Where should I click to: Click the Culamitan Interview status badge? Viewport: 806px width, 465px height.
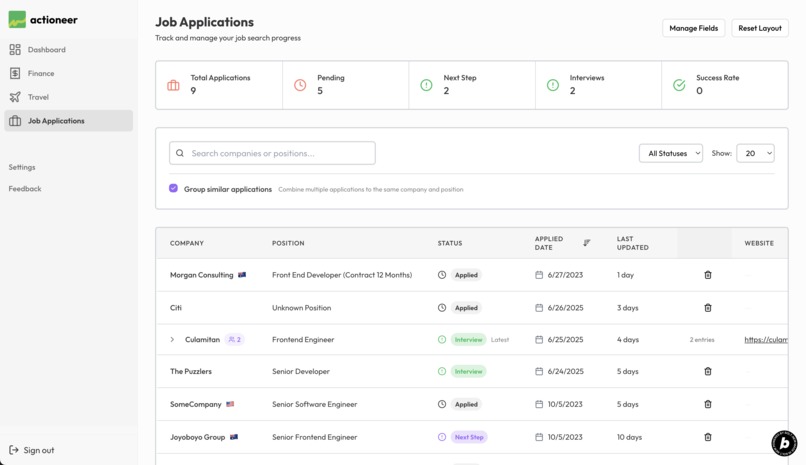pyautogui.click(x=468, y=340)
